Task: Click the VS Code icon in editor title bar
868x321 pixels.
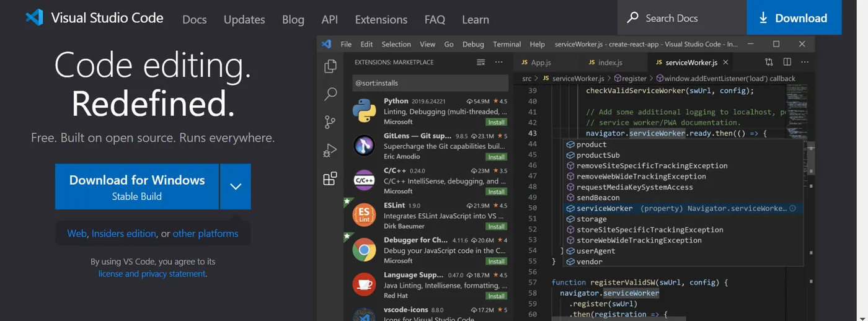Action: tap(326, 44)
